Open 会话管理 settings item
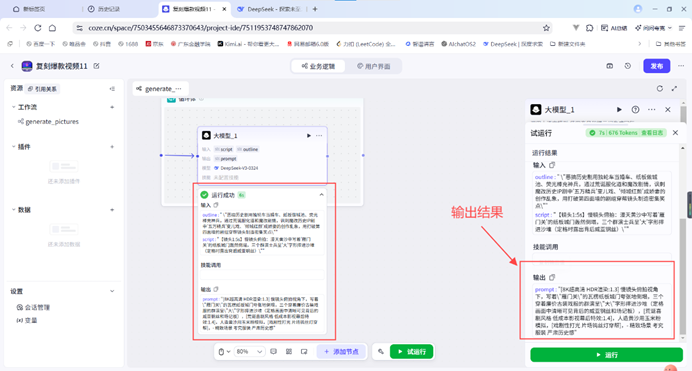The image size is (692, 371). pyautogui.click(x=33, y=307)
